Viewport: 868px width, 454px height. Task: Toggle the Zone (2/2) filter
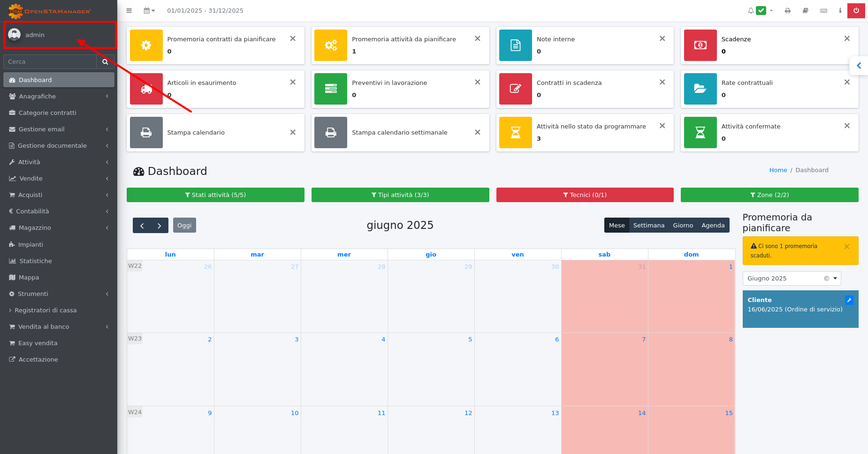click(x=769, y=195)
